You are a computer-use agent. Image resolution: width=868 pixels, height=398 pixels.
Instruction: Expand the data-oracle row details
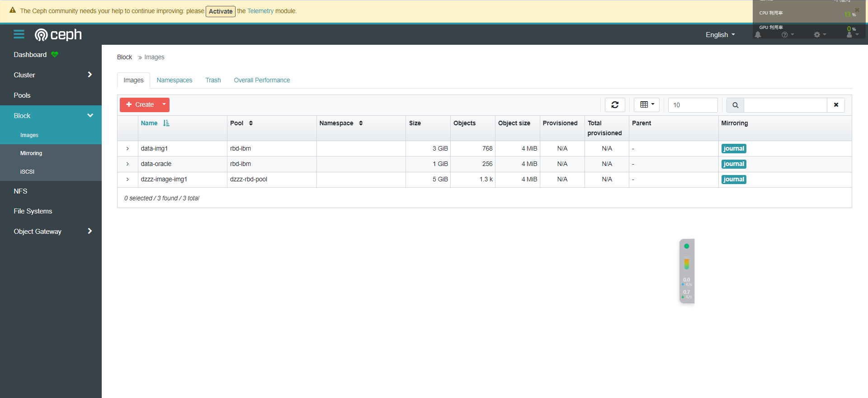(x=127, y=164)
